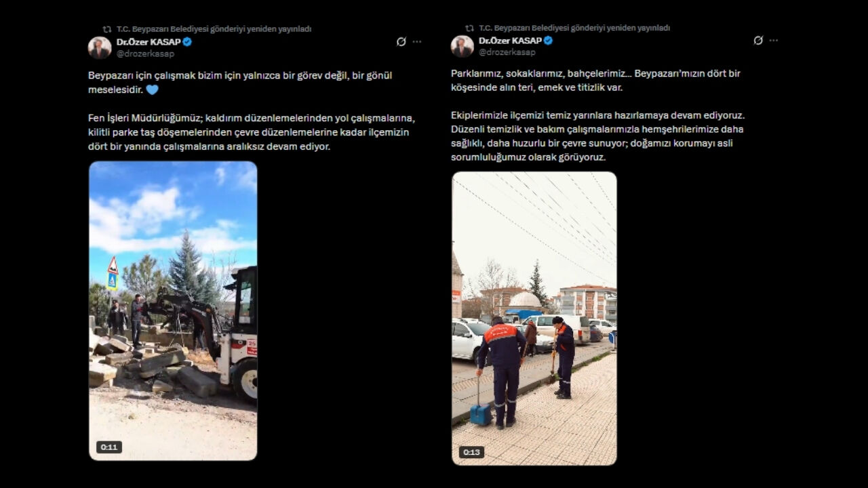Open Dr.Özer KASAP name on left post
The image size is (868, 488).
(x=149, y=41)
